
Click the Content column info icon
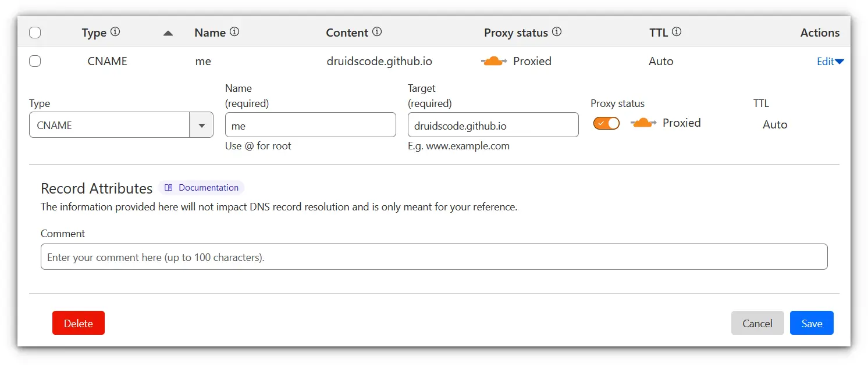378,32
